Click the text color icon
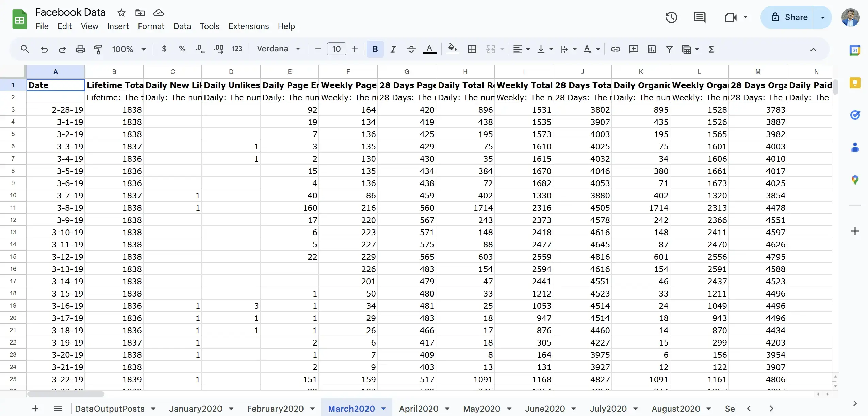 tap(429, 49)
